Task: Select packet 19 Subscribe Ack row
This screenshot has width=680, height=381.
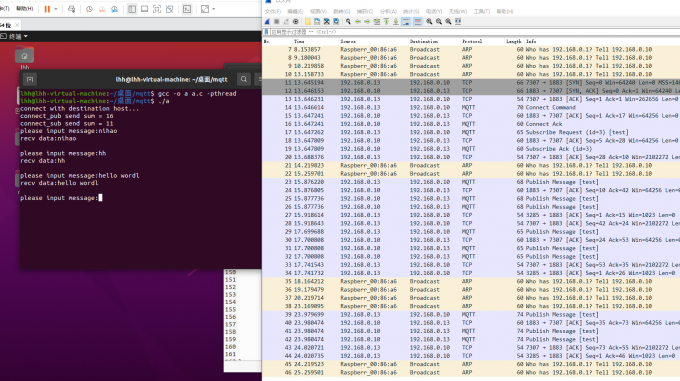Action: 471,149
